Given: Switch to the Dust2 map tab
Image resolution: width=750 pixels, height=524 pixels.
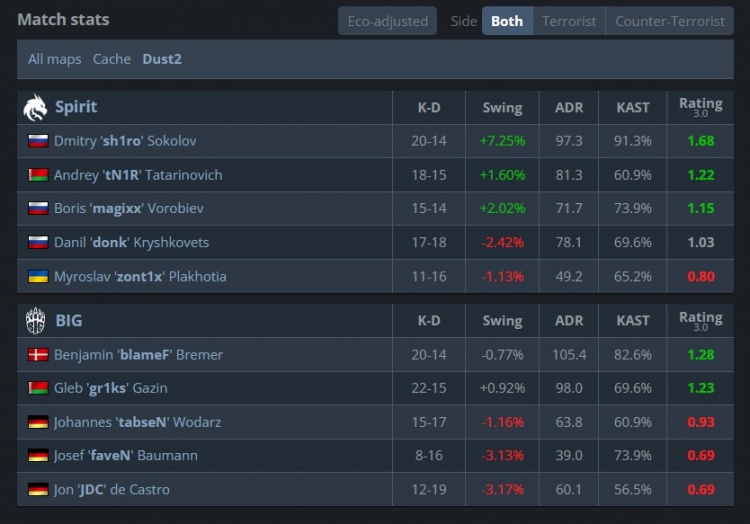Looking at the screenshot, I should (x=162, y=59).
